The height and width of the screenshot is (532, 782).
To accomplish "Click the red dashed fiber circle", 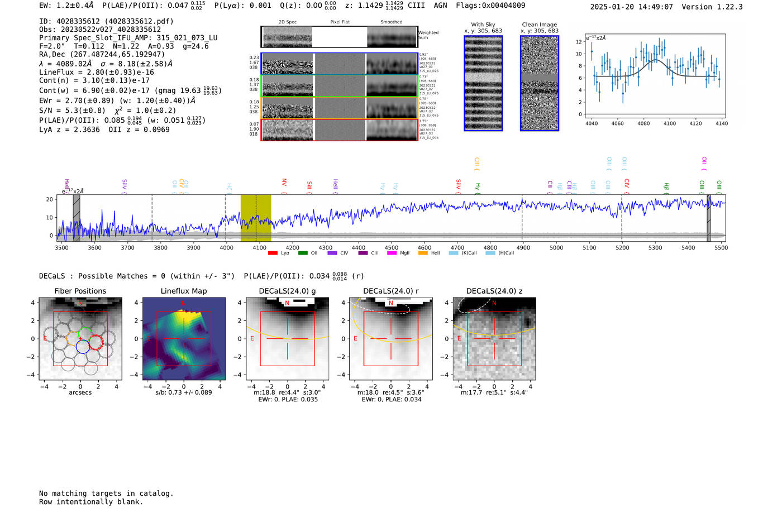I will tap(96, 342).
